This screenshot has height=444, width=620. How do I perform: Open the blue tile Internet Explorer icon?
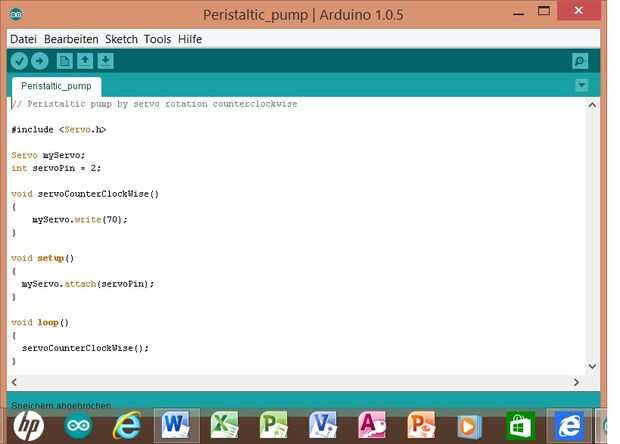[x=569, y=426]
